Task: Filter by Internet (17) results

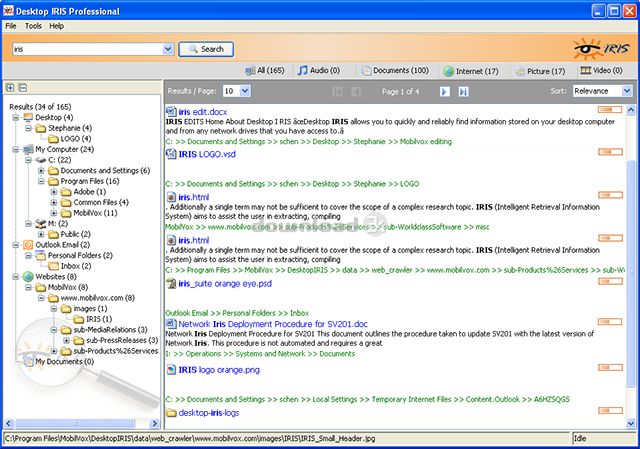Action: point(471,71)
